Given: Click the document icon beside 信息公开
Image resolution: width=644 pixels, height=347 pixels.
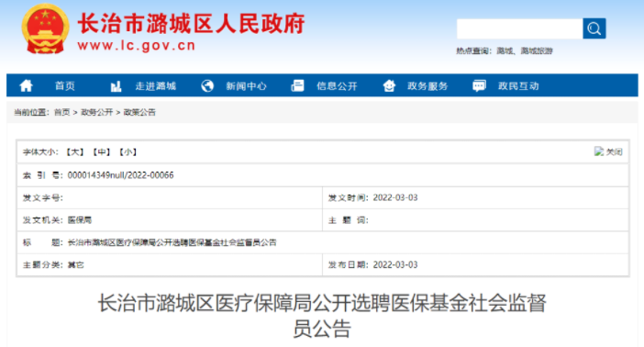Looking at the screenshot, I should (297, 86).
